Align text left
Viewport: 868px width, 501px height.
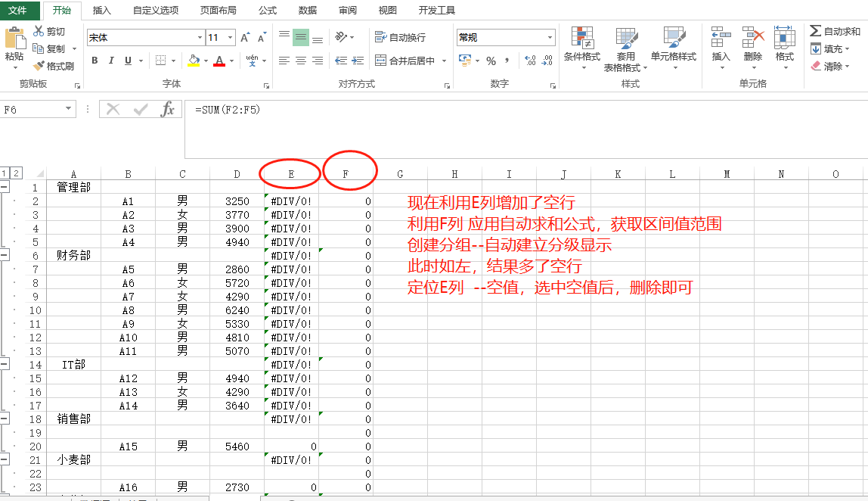pyautogui.click(x=284, y=61)
